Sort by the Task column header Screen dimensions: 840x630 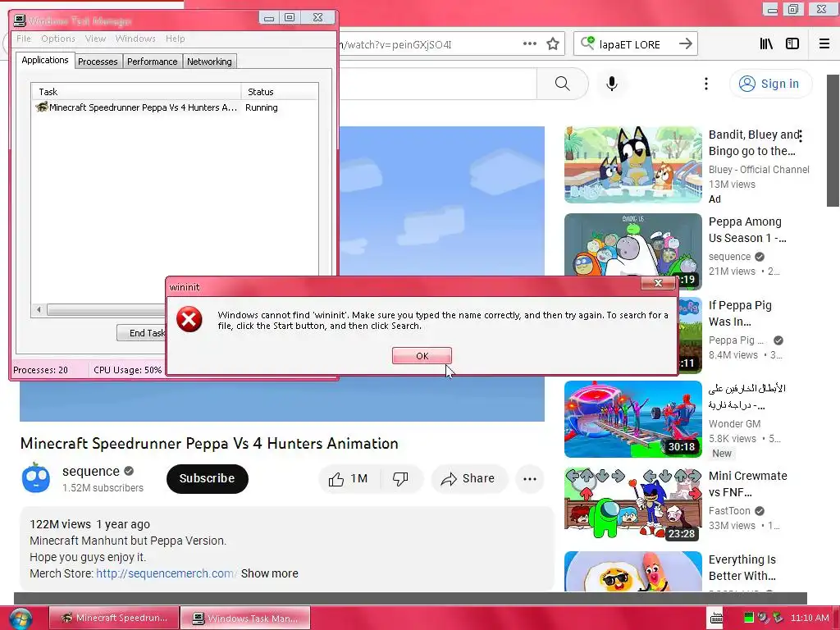[136, 92]
